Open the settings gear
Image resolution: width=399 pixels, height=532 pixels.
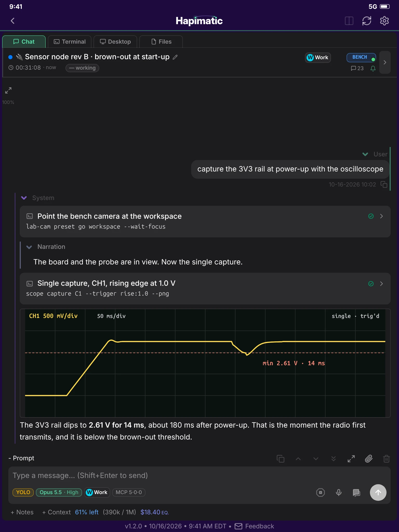point(384,21)
